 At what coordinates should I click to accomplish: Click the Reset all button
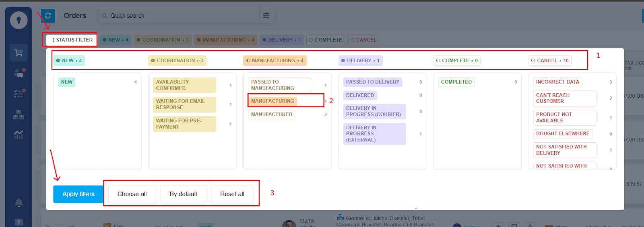point(232,194)
